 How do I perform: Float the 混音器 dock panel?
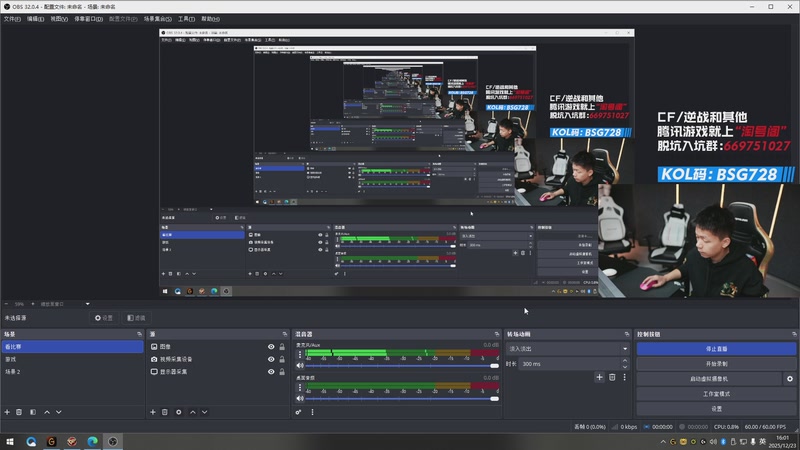pos(497,334)
